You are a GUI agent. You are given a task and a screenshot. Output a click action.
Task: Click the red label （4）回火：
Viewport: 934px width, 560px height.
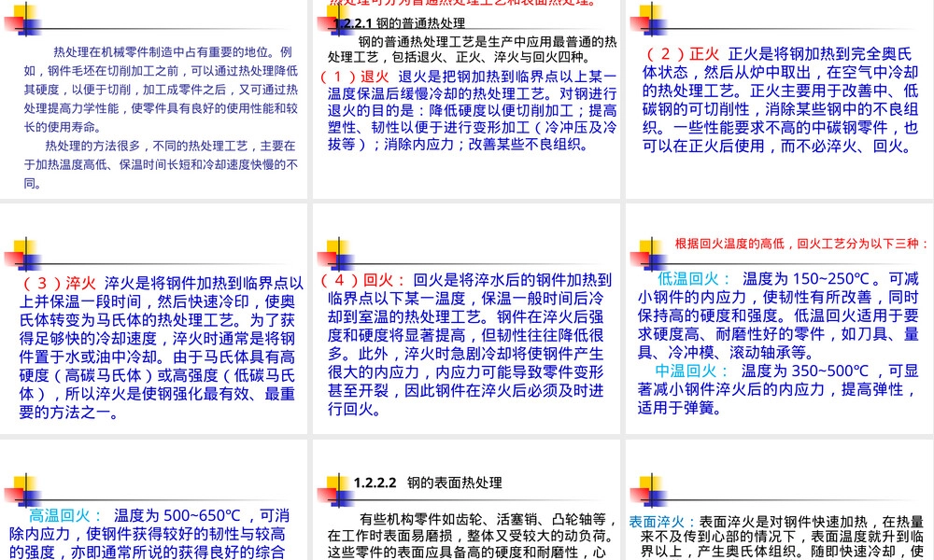(362, 280)
